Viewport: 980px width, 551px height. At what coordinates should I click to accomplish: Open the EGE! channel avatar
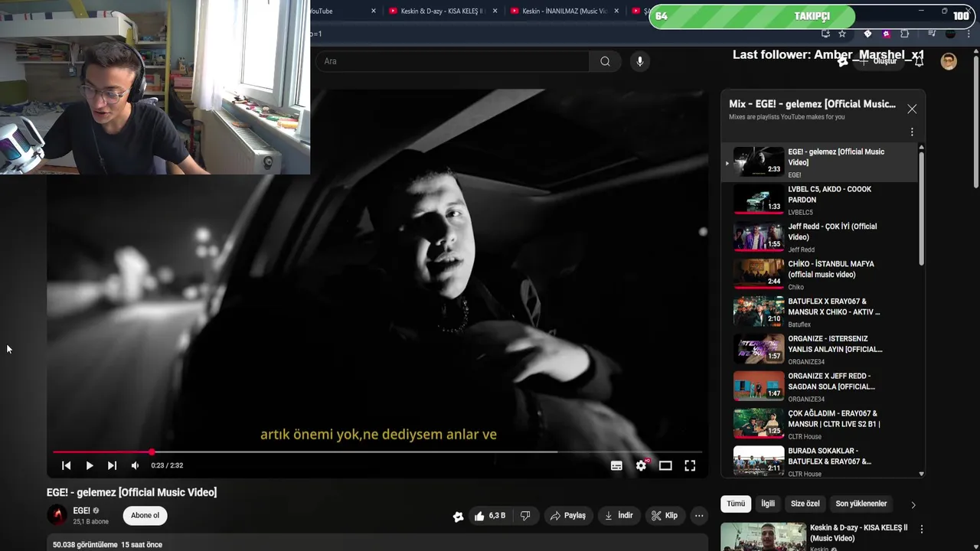[57, 516]
